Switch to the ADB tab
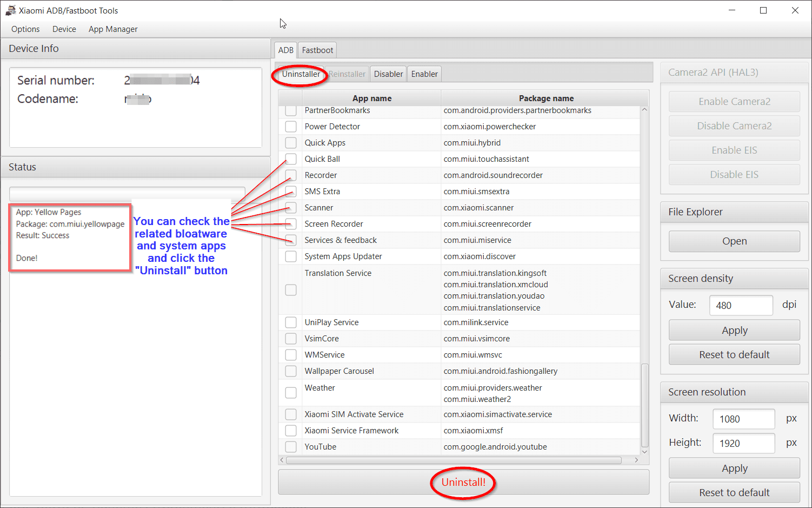Viewport: 812px width, 508px height. coord(286,50)
